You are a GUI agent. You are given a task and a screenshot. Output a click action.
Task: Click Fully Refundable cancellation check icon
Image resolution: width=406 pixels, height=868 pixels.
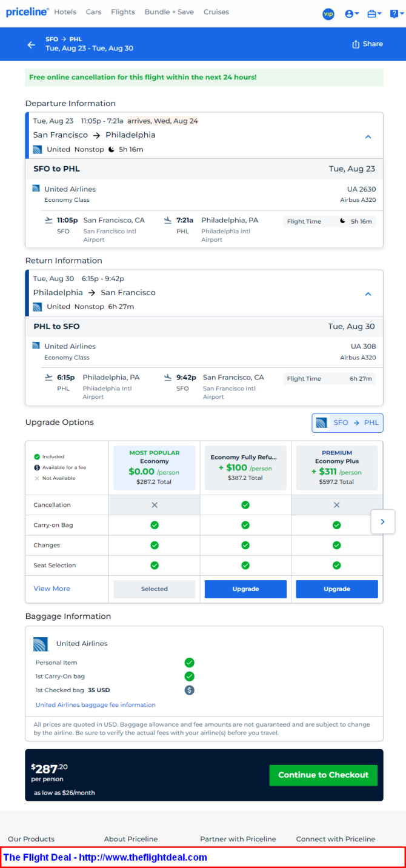click(x=245, y=505)
